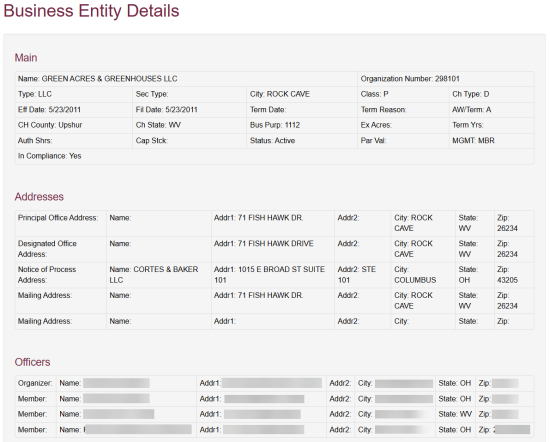Click the Organizer row label

click(36, 383)
